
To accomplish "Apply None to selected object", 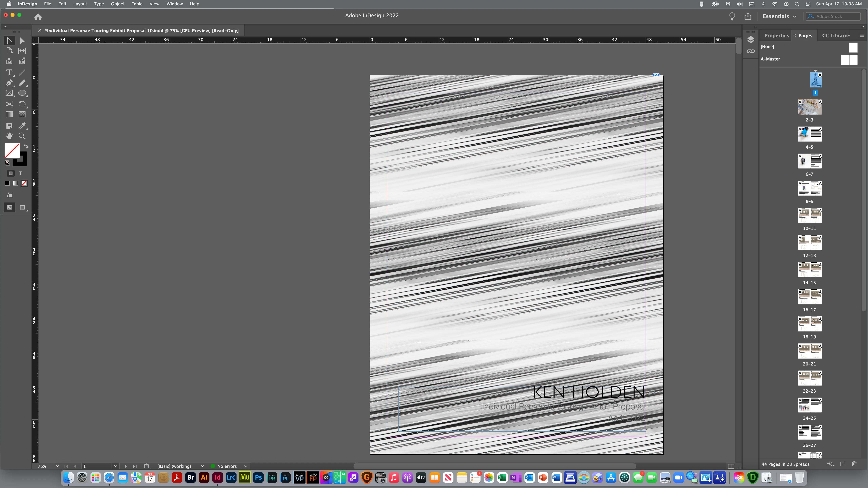I will 24,183.
